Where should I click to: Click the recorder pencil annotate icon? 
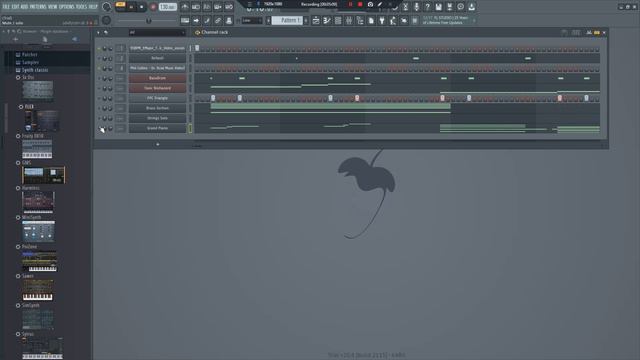pyautogui.click(x=380, y=4)
